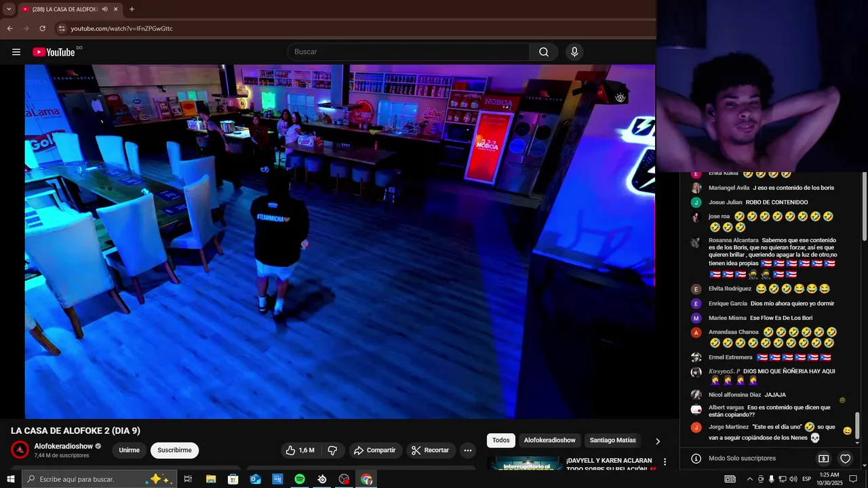Click the microphone tray icon
This screenshot has height=488, width=868.
[x=771, y=479]
